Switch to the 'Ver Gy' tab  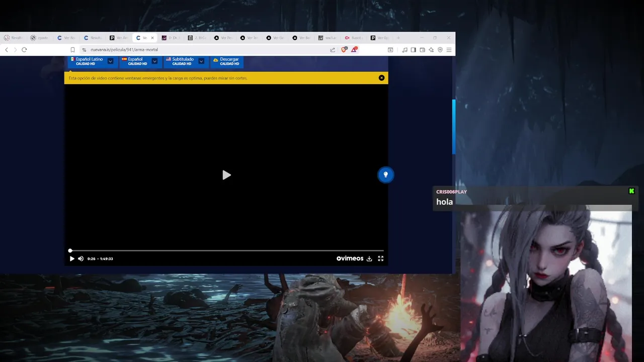(x=380, y=38)
